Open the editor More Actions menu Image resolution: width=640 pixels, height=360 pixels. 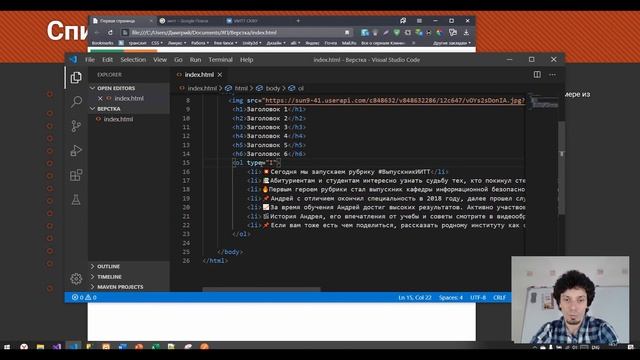(552, 75)
